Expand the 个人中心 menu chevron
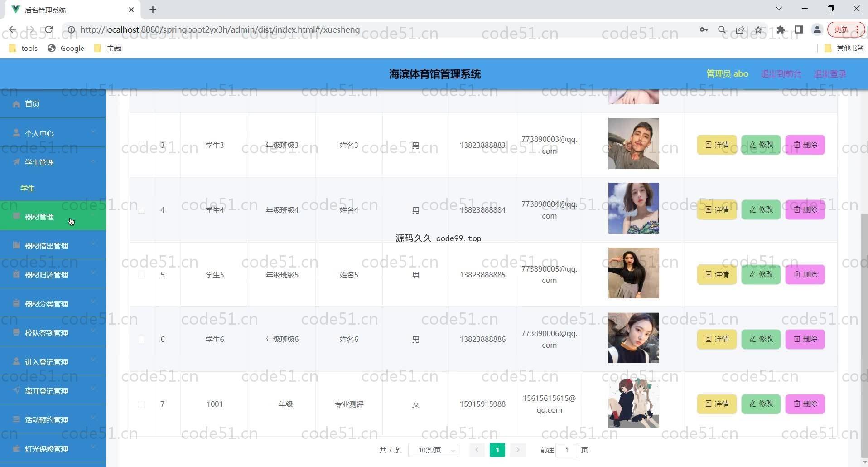Screen dimensions: 868x467 pos(93,132)
